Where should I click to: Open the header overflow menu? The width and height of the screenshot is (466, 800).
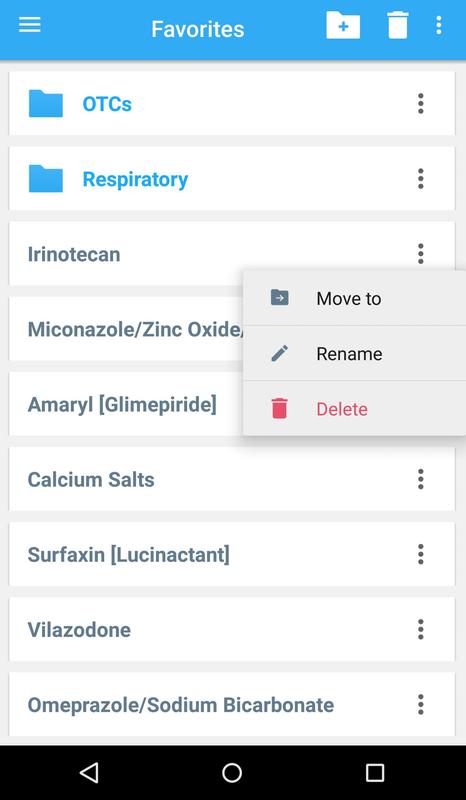pyautogui.click(x=438, y=26)
